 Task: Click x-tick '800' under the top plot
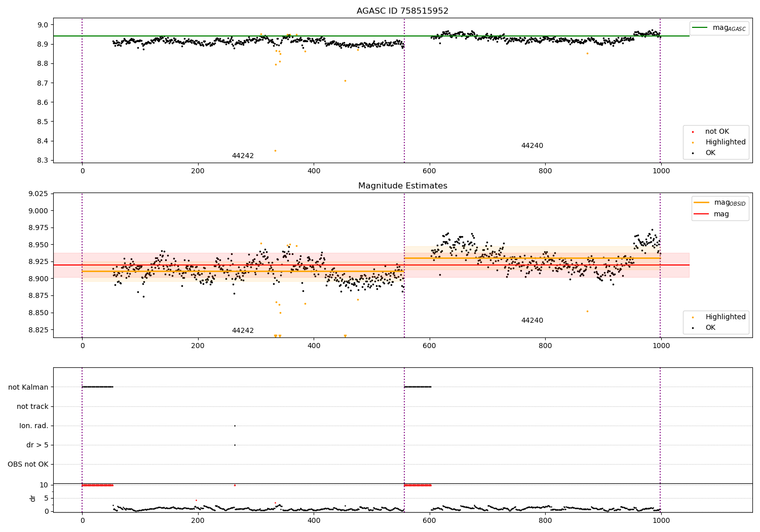click(x=545, y=171)
